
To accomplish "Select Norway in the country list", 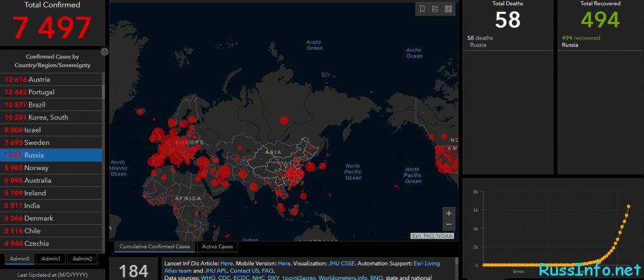I will (51, 168).
